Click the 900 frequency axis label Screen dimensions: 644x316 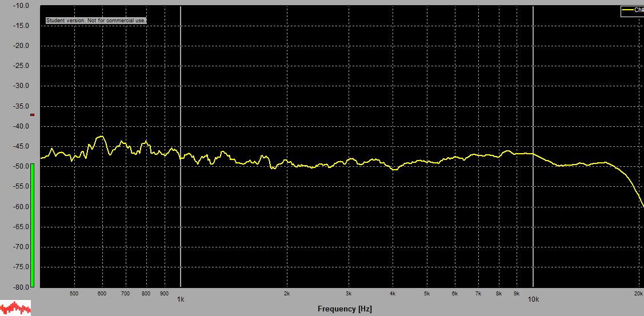(165, 293)
